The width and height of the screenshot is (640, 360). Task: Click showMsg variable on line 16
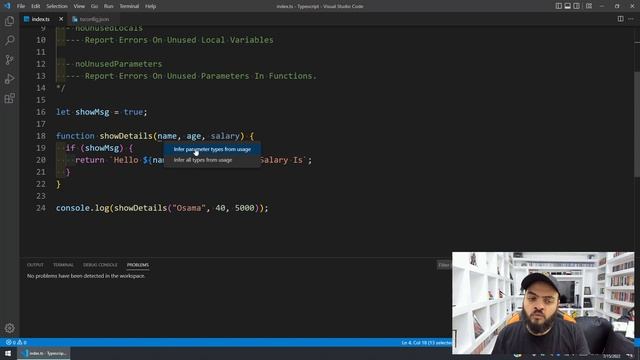click(x=92, y=112)
